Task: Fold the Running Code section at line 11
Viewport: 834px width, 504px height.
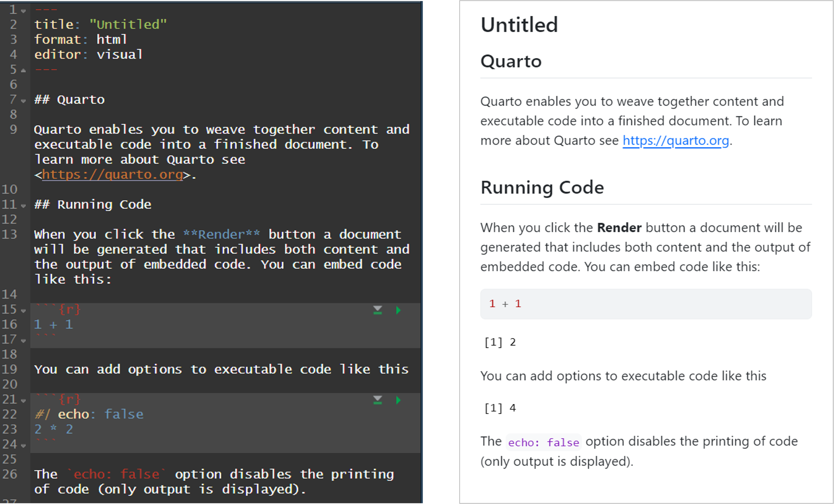Action: pyautogui.click(x=23, y=206)
